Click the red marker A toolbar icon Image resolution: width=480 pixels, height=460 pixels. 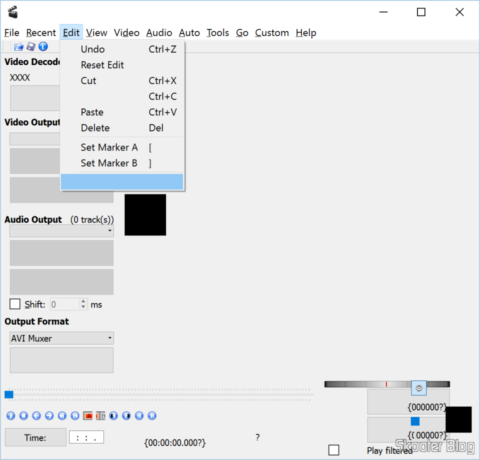[x=88, y=416]
